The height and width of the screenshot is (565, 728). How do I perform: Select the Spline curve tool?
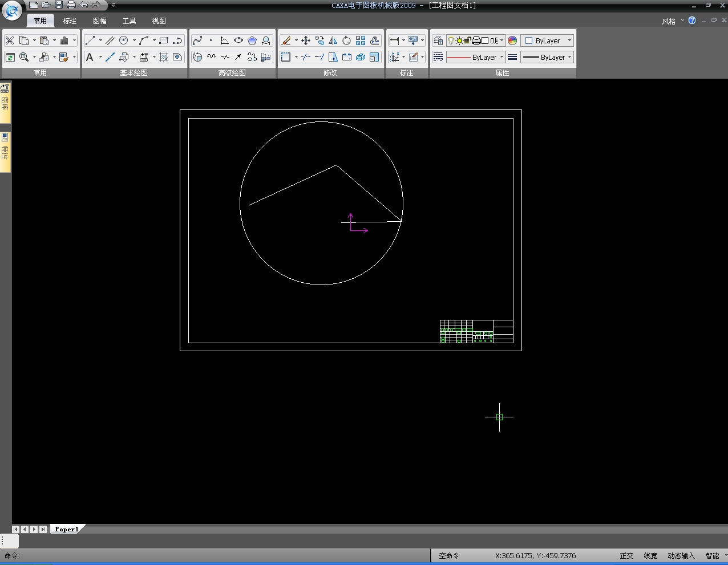click(197, 40)
